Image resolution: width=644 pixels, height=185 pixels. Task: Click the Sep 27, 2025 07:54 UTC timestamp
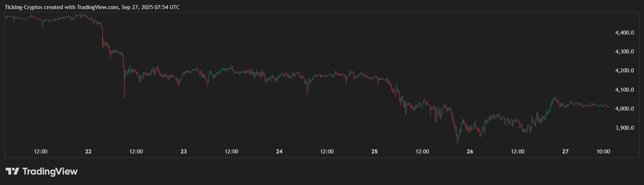point(151,7)
